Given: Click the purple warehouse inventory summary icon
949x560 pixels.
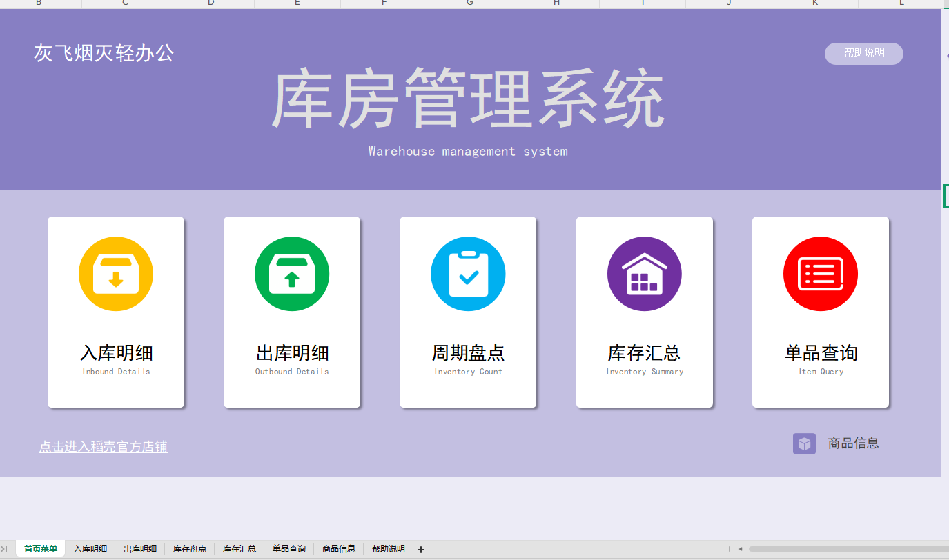Looking at the screenshot, I should 644,274.
